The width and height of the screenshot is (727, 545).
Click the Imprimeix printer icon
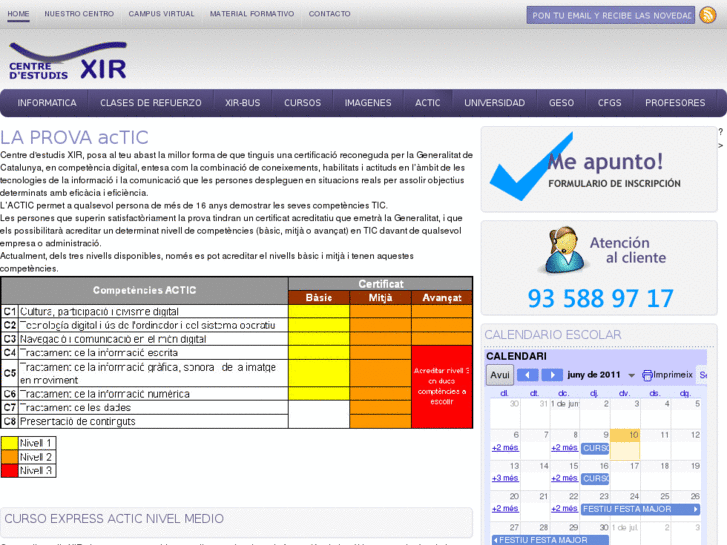click(647, 375)
